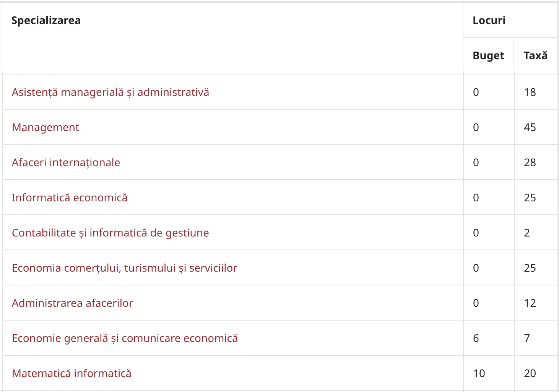Open Informatică economică link
559x392 pixels.
(70, 198)
